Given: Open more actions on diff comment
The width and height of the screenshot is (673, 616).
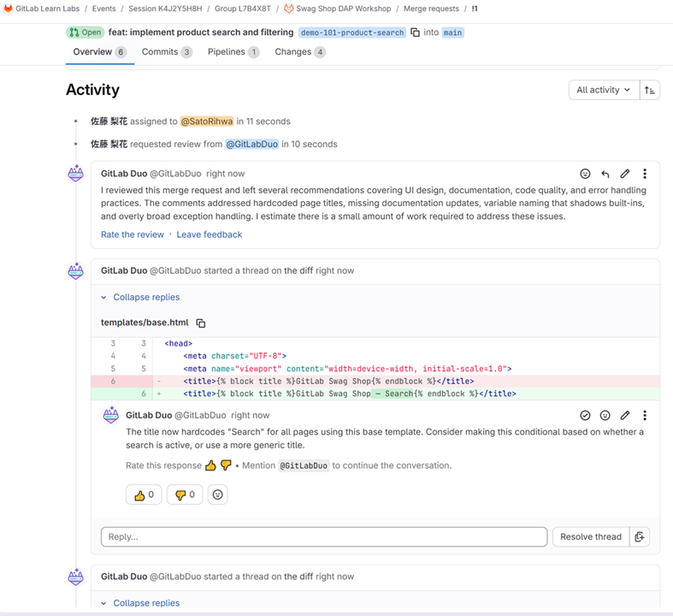Looking at the screenshot, I should coord(645,415).
